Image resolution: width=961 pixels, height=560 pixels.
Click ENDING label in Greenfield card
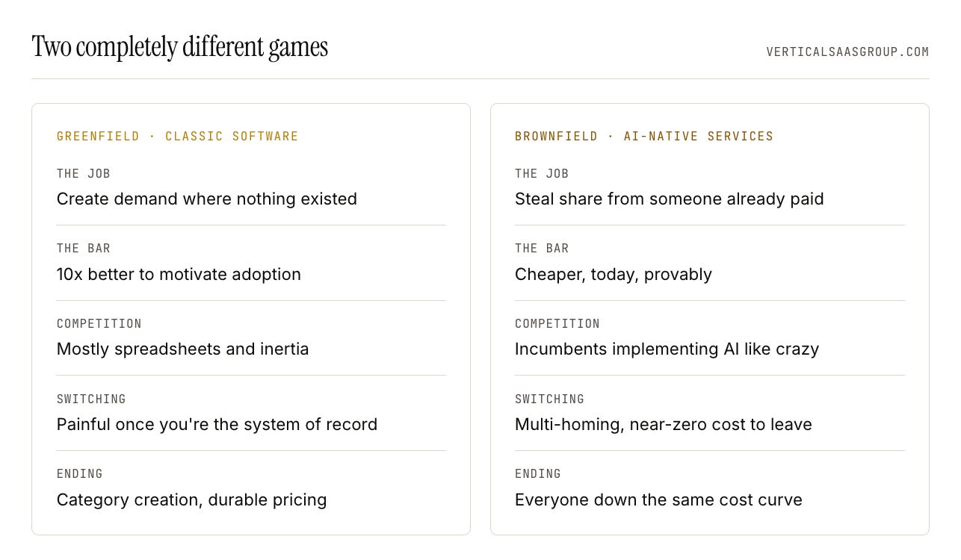pyautogui.click(x=80, y=473)
